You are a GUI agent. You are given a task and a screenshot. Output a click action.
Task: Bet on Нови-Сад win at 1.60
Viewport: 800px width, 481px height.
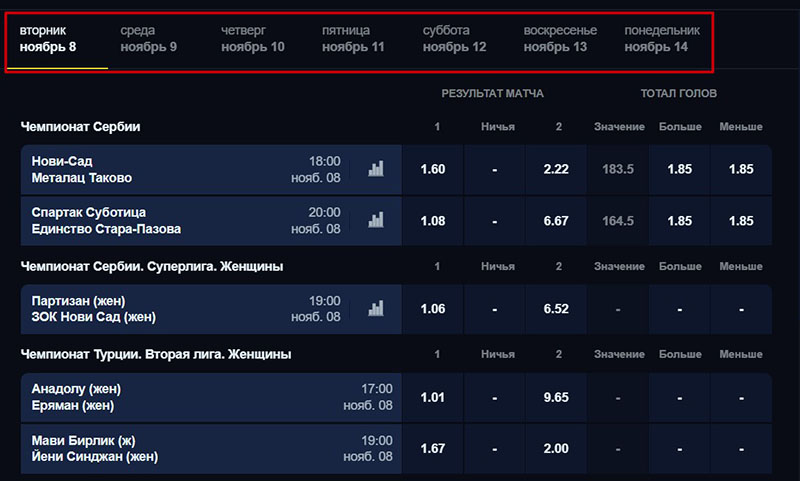(433, 169)
